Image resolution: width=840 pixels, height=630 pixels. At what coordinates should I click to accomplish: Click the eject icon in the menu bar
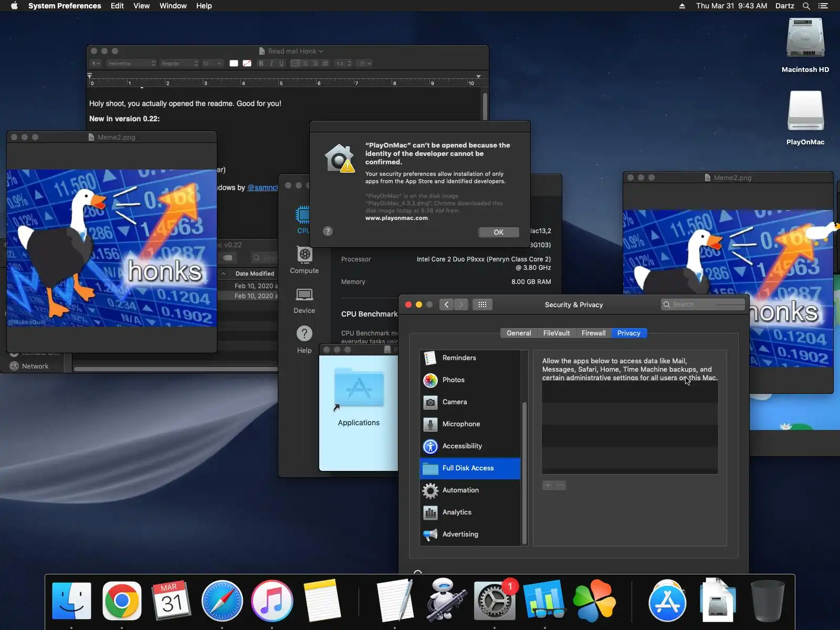point(682,6)
